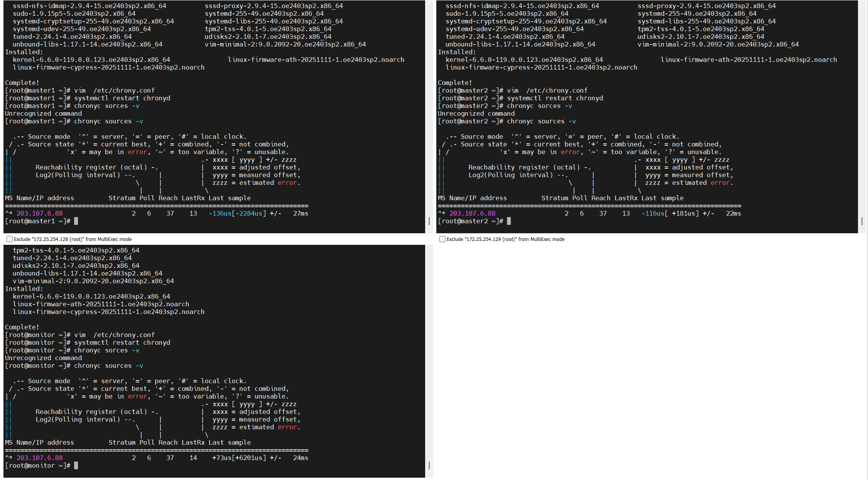Click the cursor at master2 prompt
The width and height of the screenshot is (868, 480).
pyautogui.click(x=509, y=221)
